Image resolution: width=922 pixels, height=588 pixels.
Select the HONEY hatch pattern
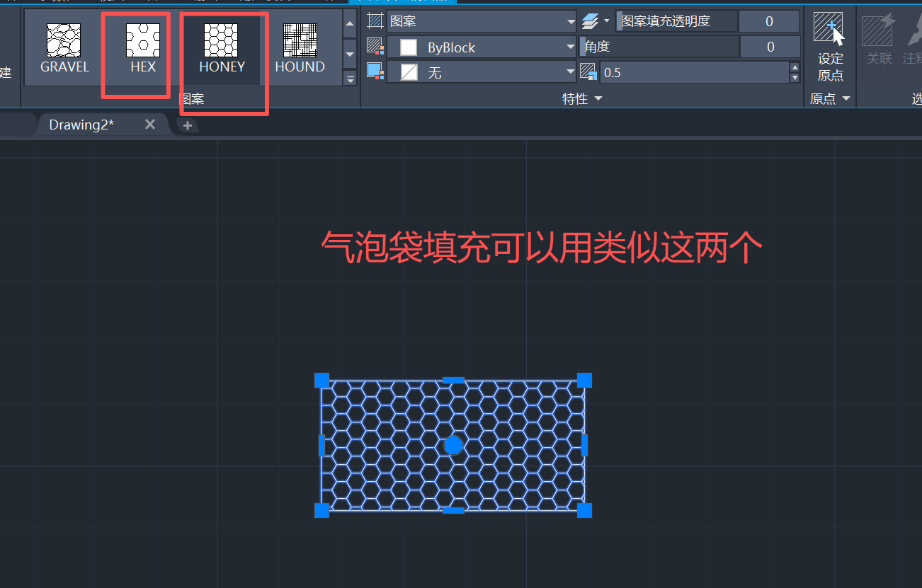point(222,46)
